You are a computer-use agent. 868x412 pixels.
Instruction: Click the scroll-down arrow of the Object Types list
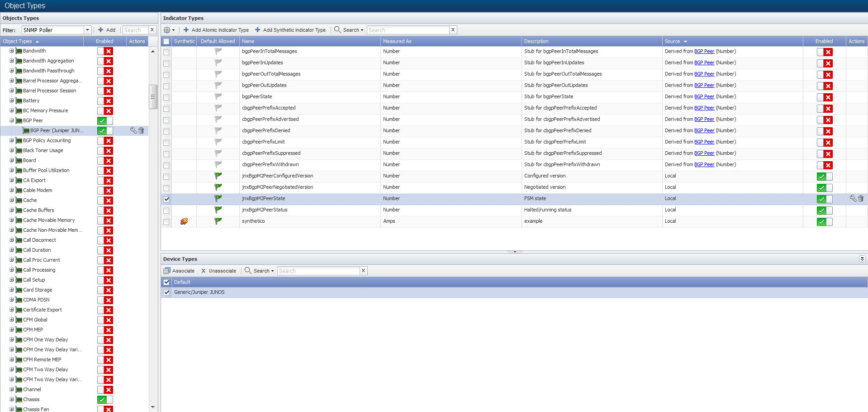[153, 407]
